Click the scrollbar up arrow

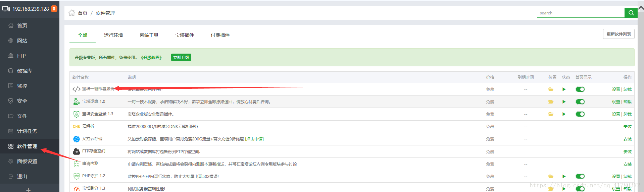tap(641, 8)
